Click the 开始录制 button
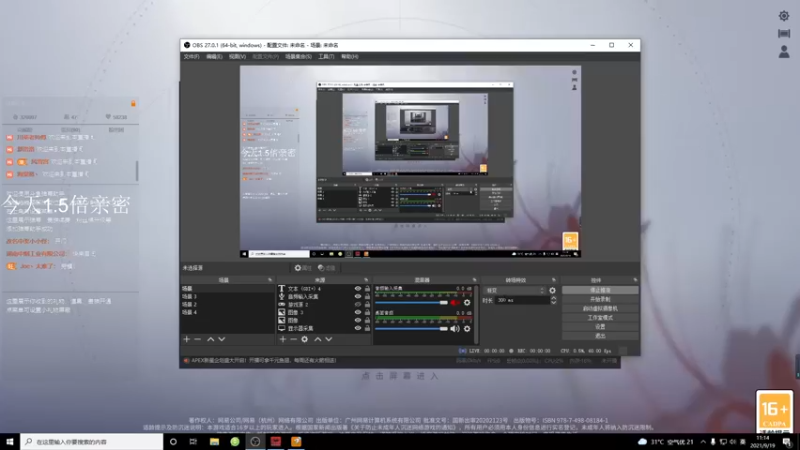Screen dimensions: 800x450 click(x=600, y=299)
